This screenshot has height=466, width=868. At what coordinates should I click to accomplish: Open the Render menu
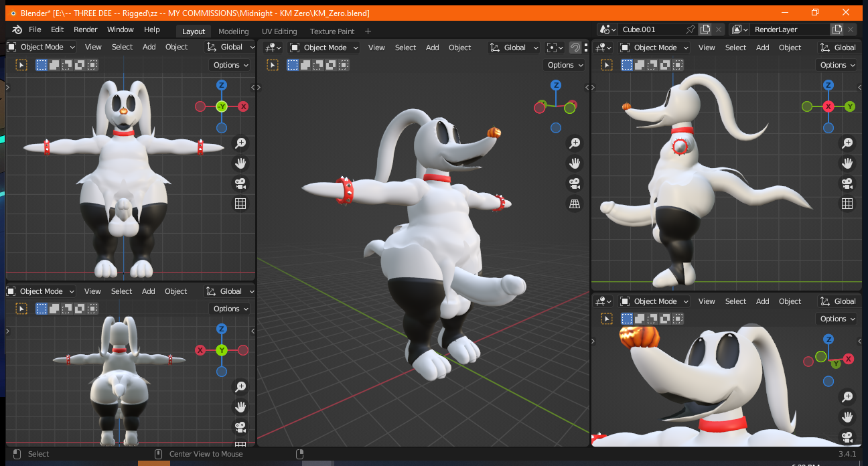86,29
